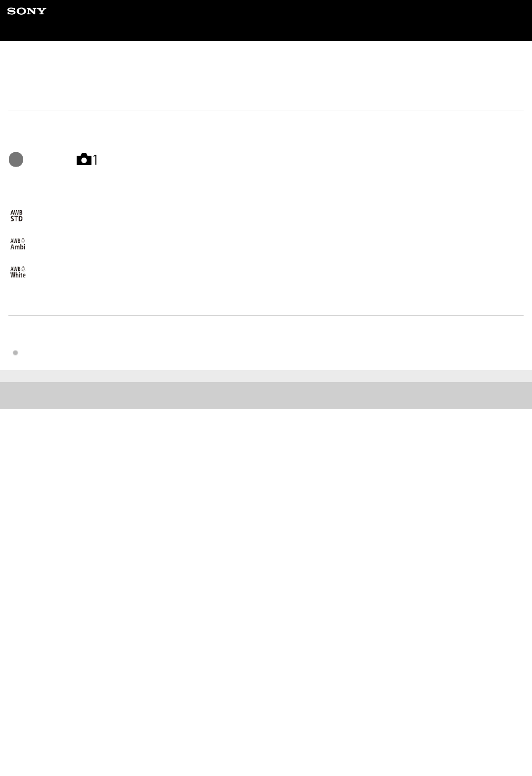Click the light gray strip above footer
532x776 pixels.
[x=266, y=376]
